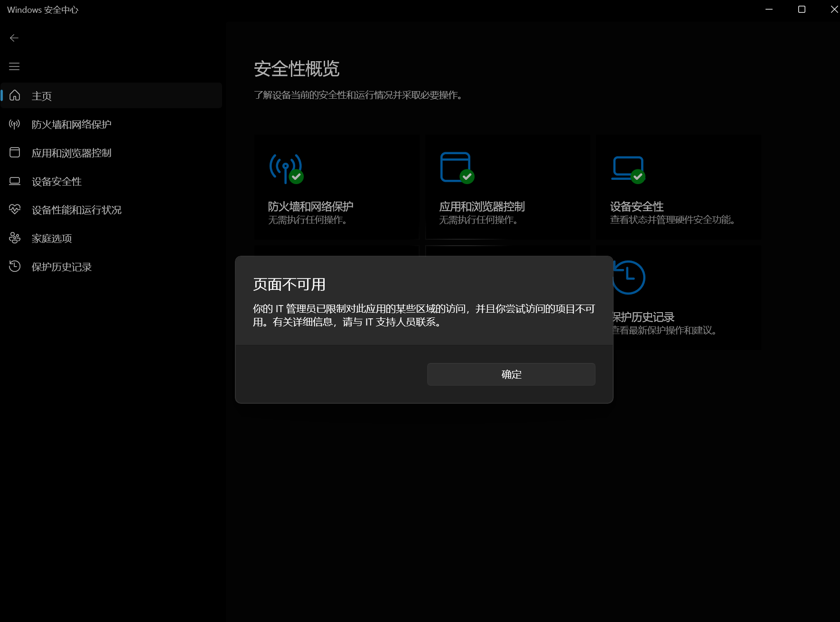Screen dimensions: 840x622
Task: Click 无需执行任何操作 under the firewall tile
Action: 308,220
